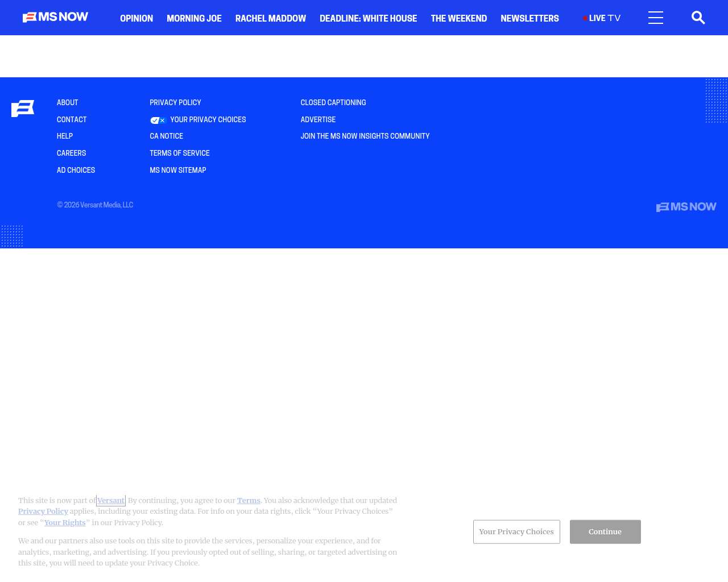Click the © 2026 Versant Media, LLC text

[95, 205]
